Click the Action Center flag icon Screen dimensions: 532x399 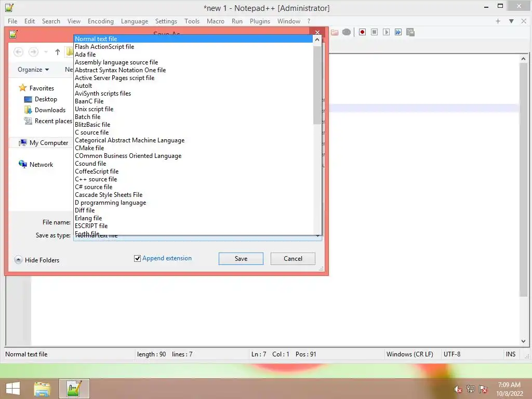coord(483,389)
